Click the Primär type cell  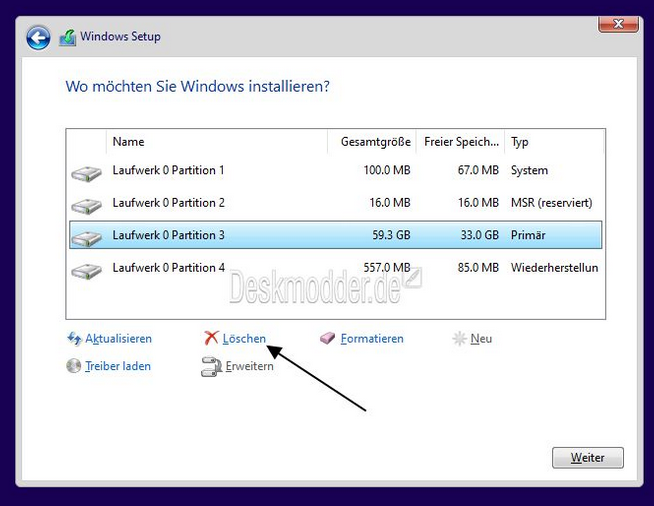click(x=528, y=235)
